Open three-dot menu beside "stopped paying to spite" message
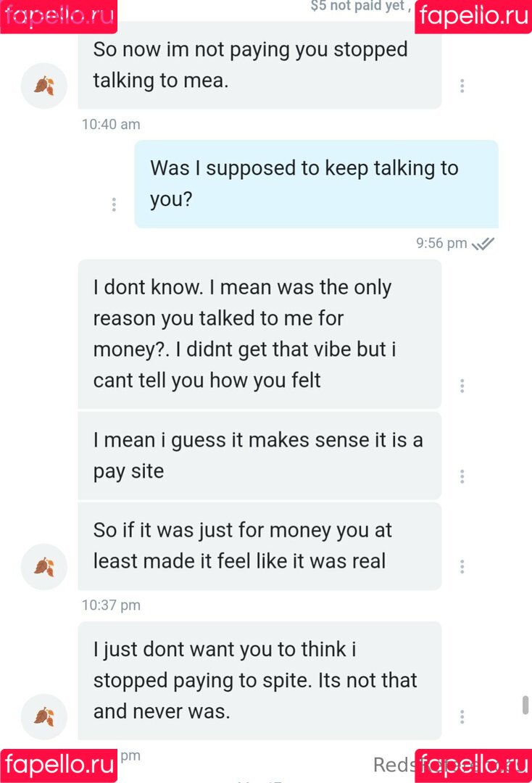This screenshot has height=783, width=532. coord(462,716)
